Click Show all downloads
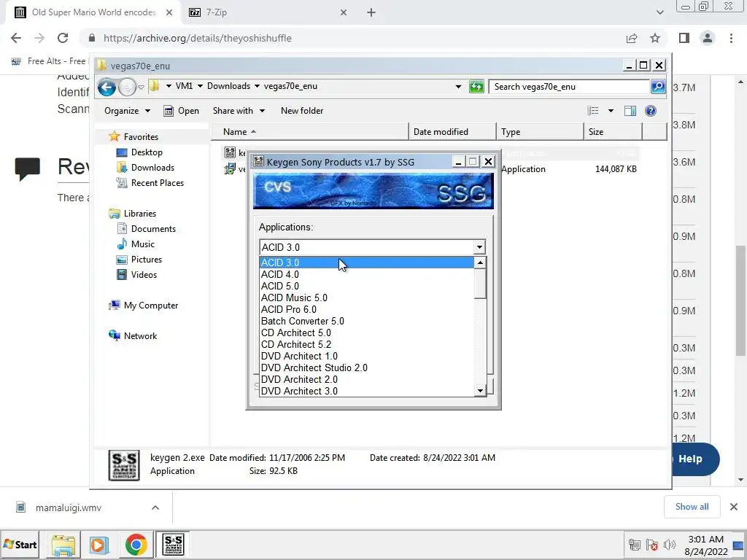The width and height of the screenshot is (747, 560). coord(692,507)
